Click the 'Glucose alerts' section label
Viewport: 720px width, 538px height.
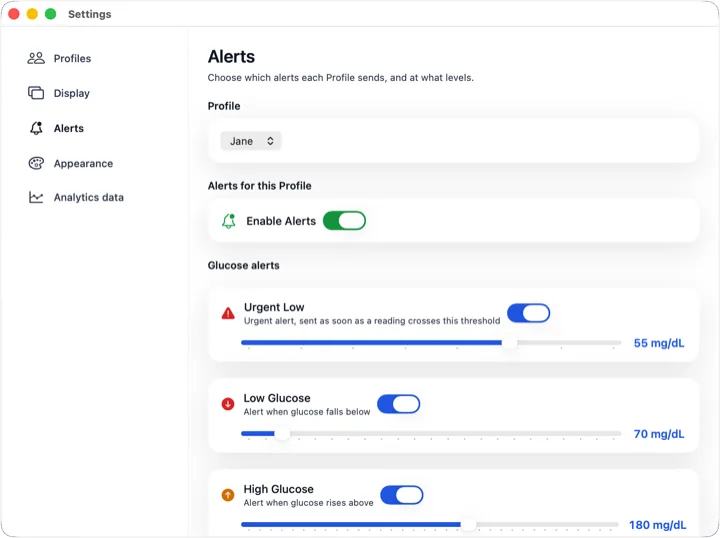243,265
